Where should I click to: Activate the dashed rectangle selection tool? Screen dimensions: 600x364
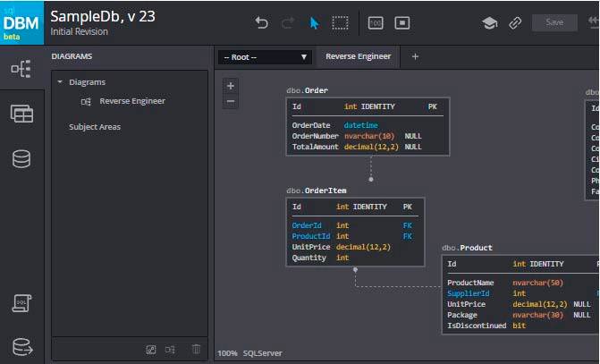coord(341,23)
